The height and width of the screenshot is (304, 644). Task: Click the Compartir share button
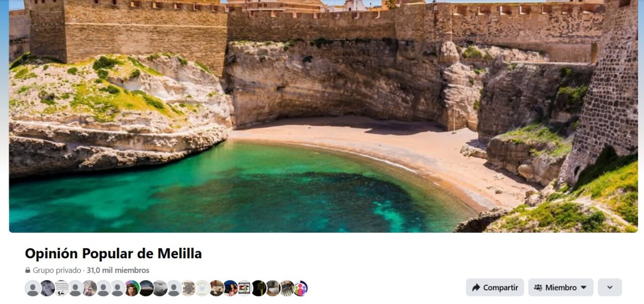495,287
